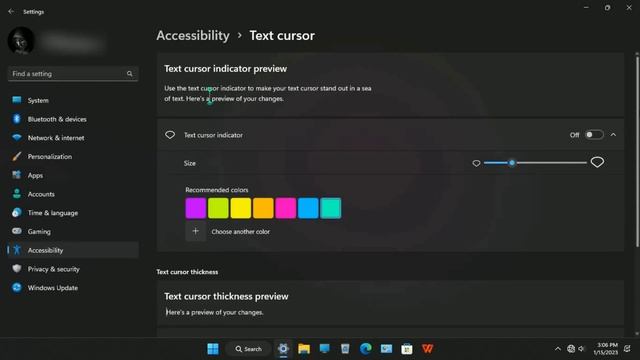The image size is (640, 360).
Task: Click the Windows Update sync icon
Action: pyautogui.click(x=17, y=287)
